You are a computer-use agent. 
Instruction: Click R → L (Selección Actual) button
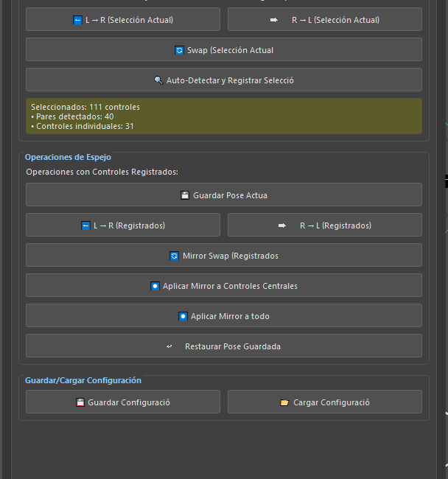[x=325, y=20]
